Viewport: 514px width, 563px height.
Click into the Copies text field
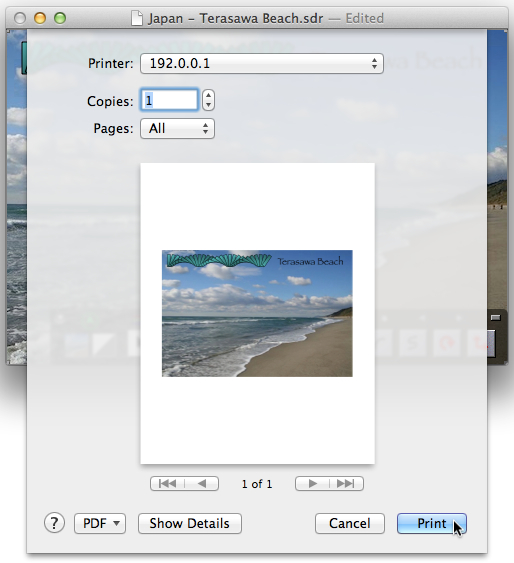[169, 100]
